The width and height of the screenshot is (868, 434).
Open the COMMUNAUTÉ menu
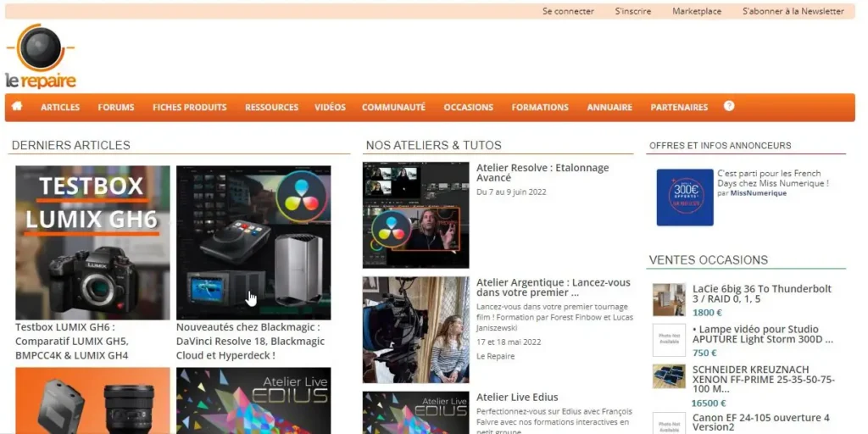click(x=393, y=108)
